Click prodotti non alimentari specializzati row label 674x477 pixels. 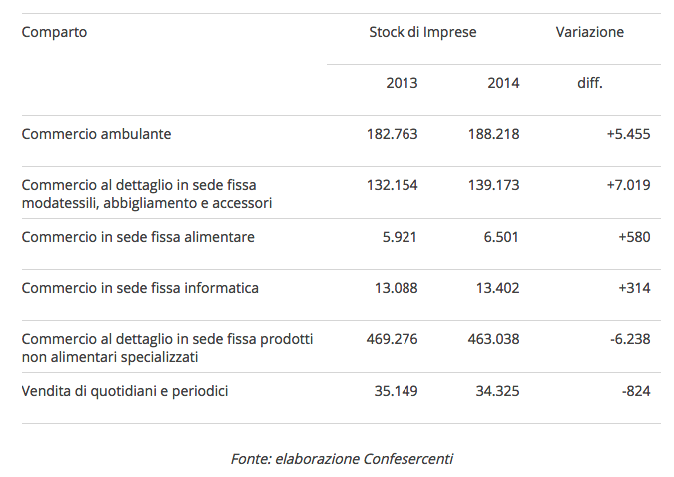(167, 348)
